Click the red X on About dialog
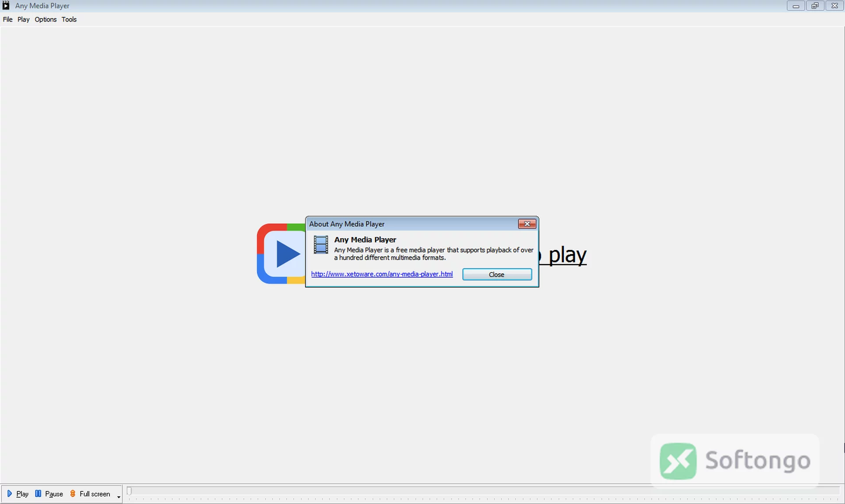 coord(527,224)
